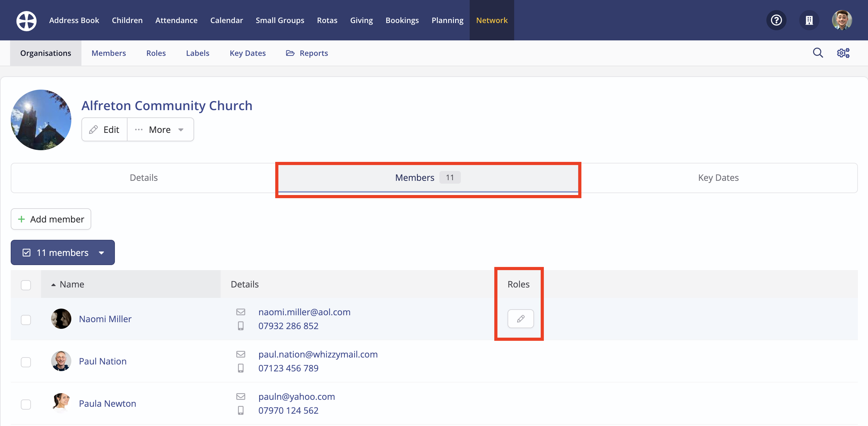Click the ChurchSuite logo icon
The height and width of the screenshot is (426, 868).
click(26, 21)
